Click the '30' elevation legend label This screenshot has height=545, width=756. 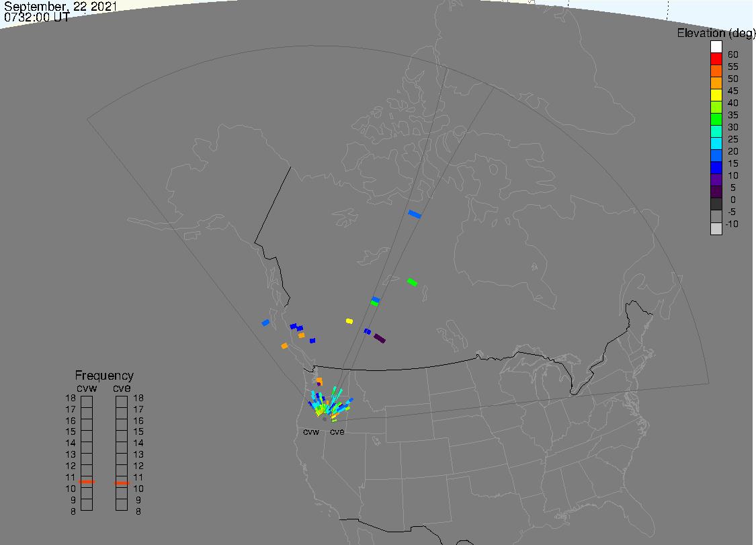coord(733,127)
